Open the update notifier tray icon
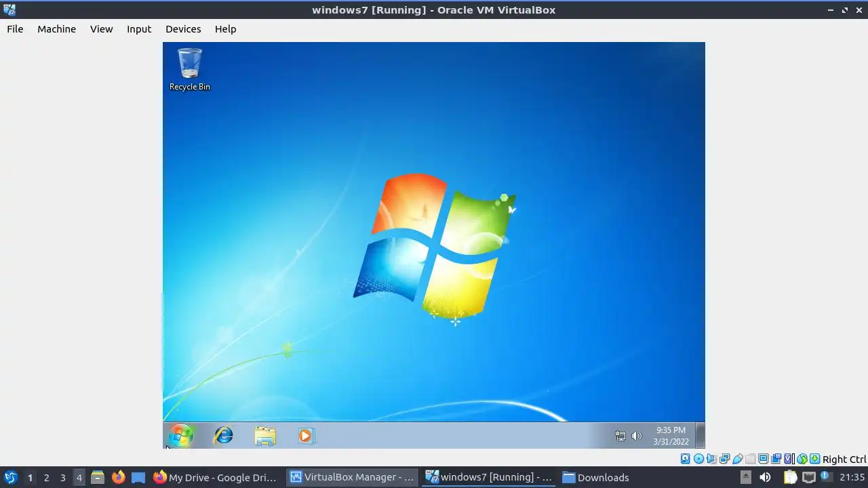The width and height of the screenshot is (868, 488). coord(826,477)
